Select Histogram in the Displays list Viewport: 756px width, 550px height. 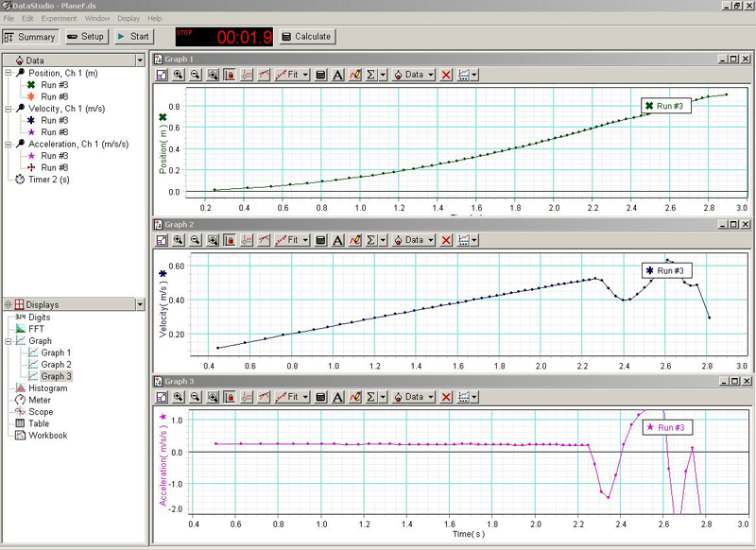pos(47,387)
